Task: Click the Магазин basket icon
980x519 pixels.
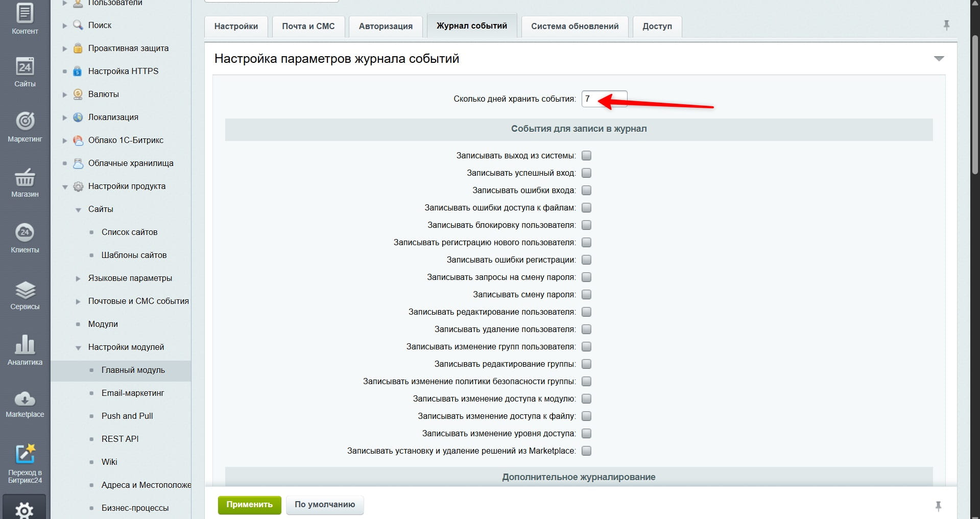Action: coord(25,178)
